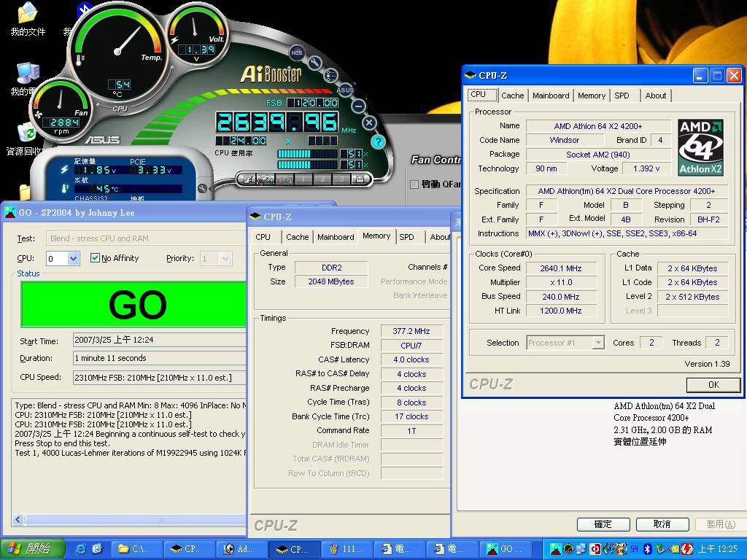Switch to Memory tab in front CPU-Z

[x=591, y=96]
